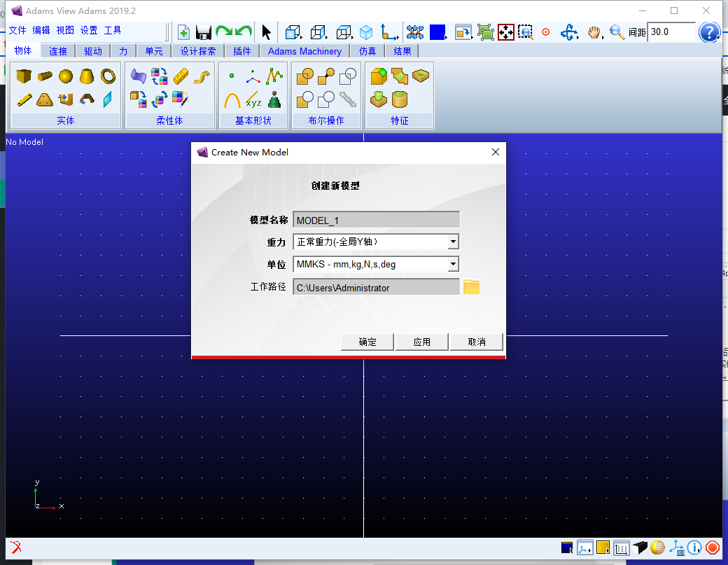Click the chain split Boolean icon
This screenshot has height=565, width=728.
pyautogui.click(x=347, y=99)
